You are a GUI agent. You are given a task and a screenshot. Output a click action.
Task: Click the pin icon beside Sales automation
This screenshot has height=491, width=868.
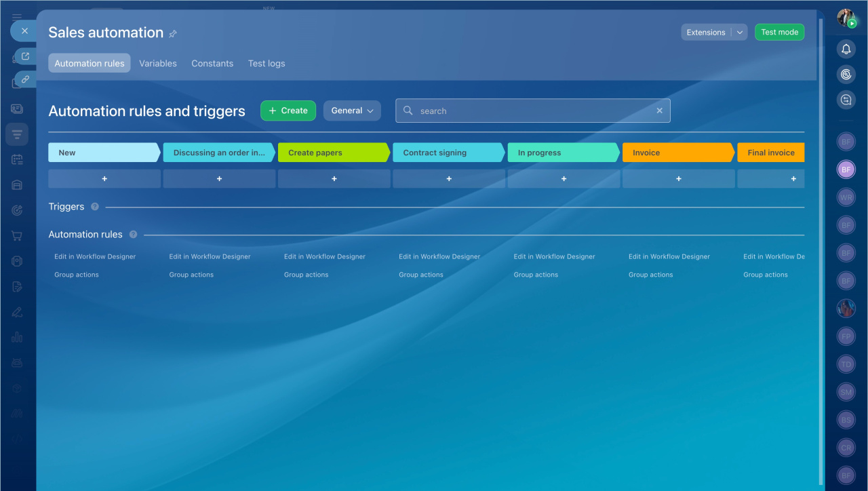(x=173, y=34)
